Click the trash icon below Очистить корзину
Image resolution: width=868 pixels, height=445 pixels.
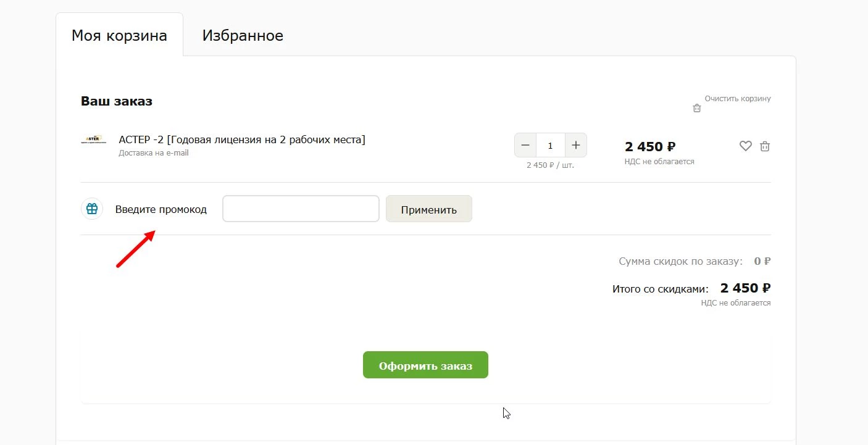click(x=697, y=109)
